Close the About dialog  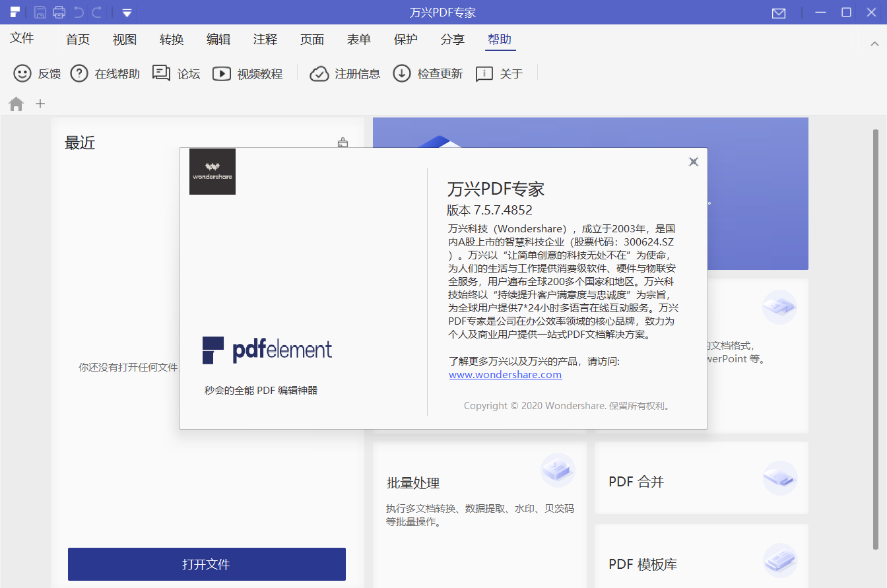(x=694, y=162)
